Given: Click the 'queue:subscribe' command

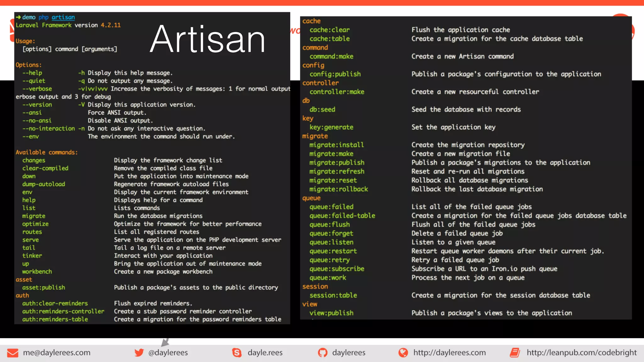Looking at the screenshot, I should tap(337, 269).
